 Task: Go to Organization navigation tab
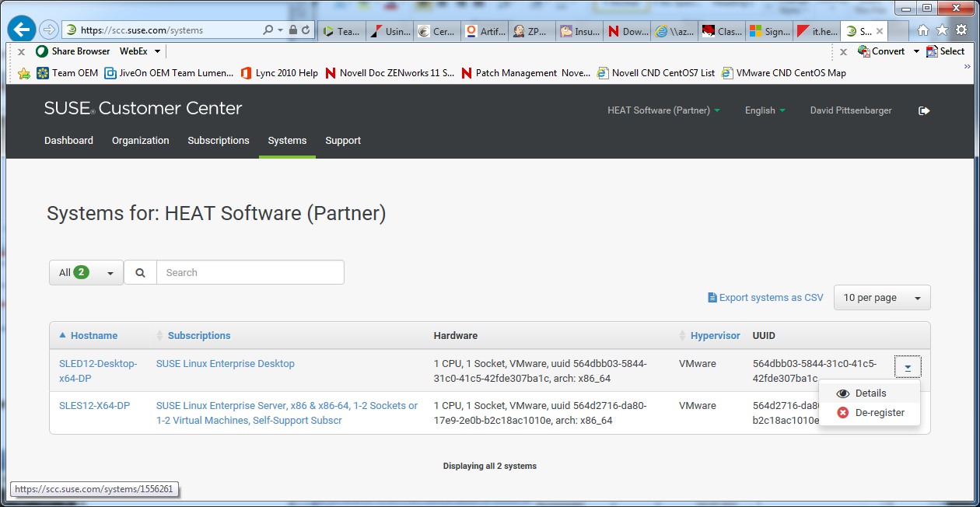pyautogui.click(x=141, y=141)
